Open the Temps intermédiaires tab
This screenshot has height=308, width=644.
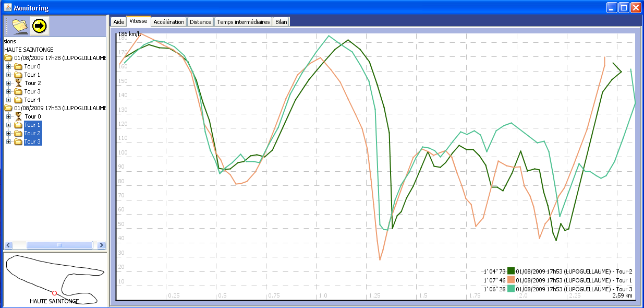coord(244,22)
